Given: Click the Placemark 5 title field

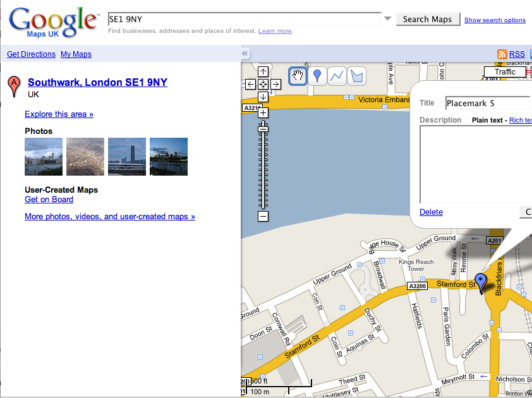Looking at the screenshot, I should click(x=487, y=104).
